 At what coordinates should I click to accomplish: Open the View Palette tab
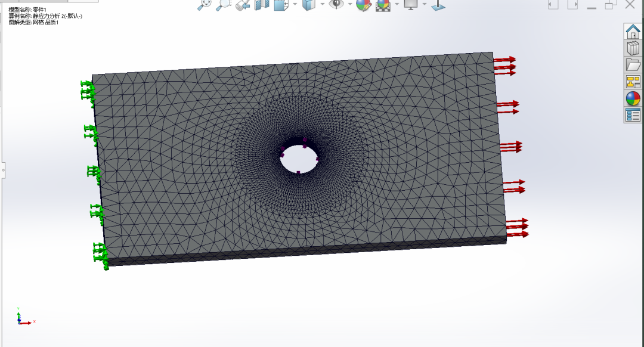tap(633, 82)
